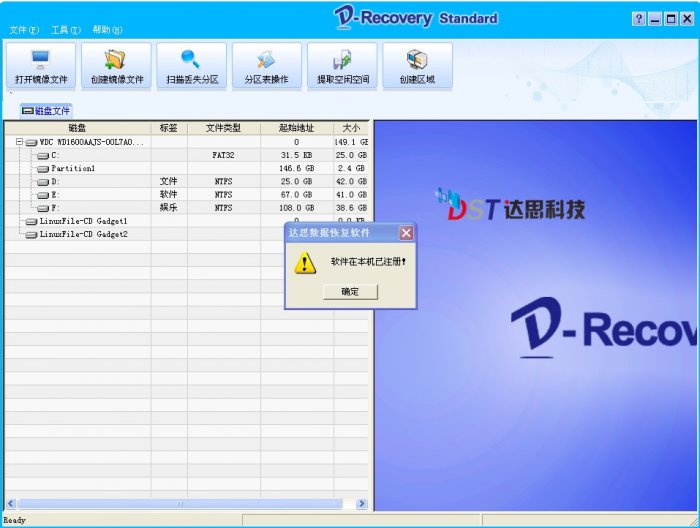Click the LinuxFile-CD Gadget1 disk icon
The width and height of the screenshot is (700, 528).
[31, 221]
